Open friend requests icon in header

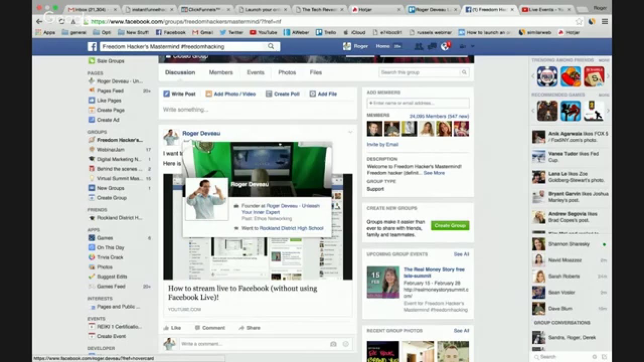(418, 46)
